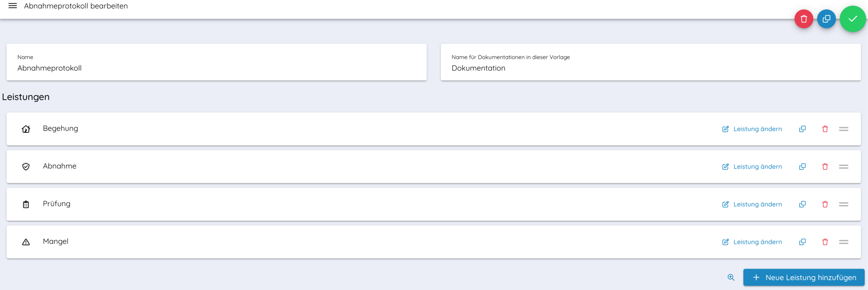Image resolution: width=868 pixels, height=290 pixels.
Task: Delete the Prüfung service
Action: tap(825, 204)
